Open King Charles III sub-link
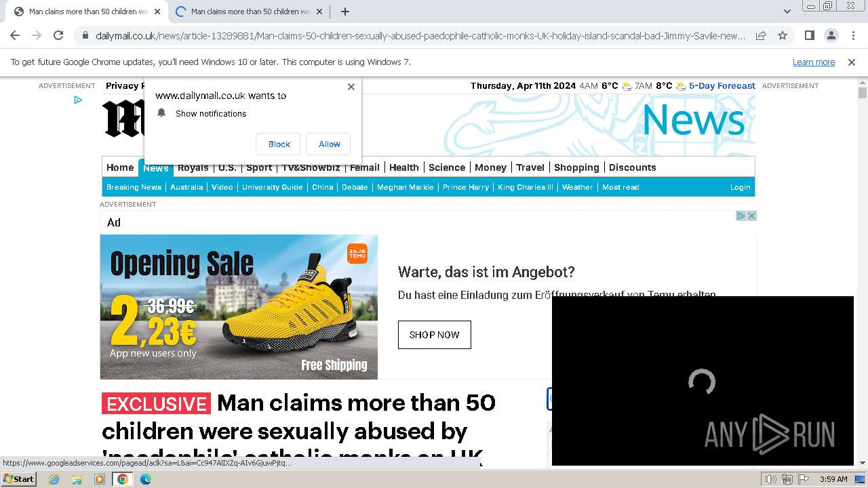 tap(526, 187)
